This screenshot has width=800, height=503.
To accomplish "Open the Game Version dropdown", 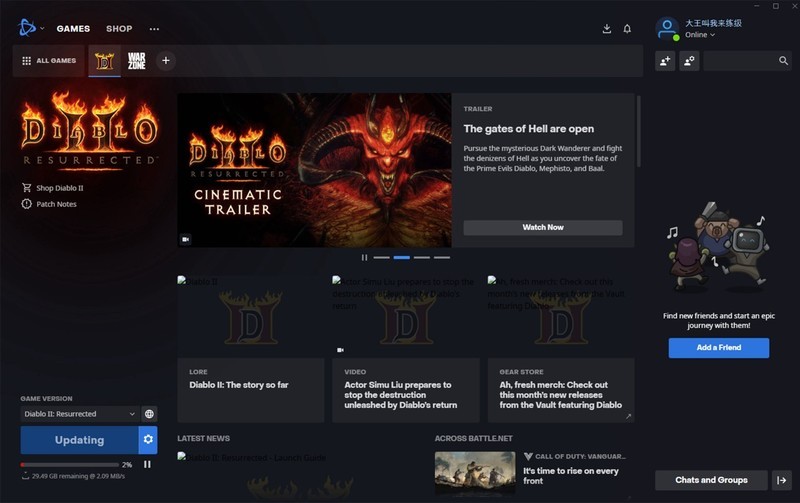I will coord(80,414).
